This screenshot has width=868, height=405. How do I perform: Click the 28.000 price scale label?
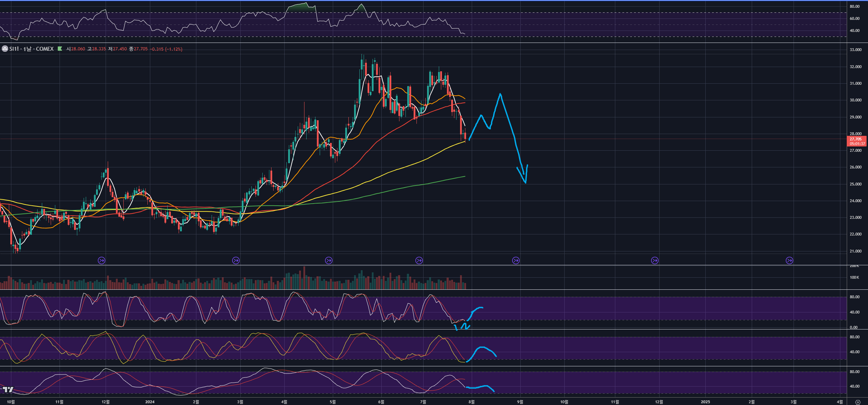(856, 134)
